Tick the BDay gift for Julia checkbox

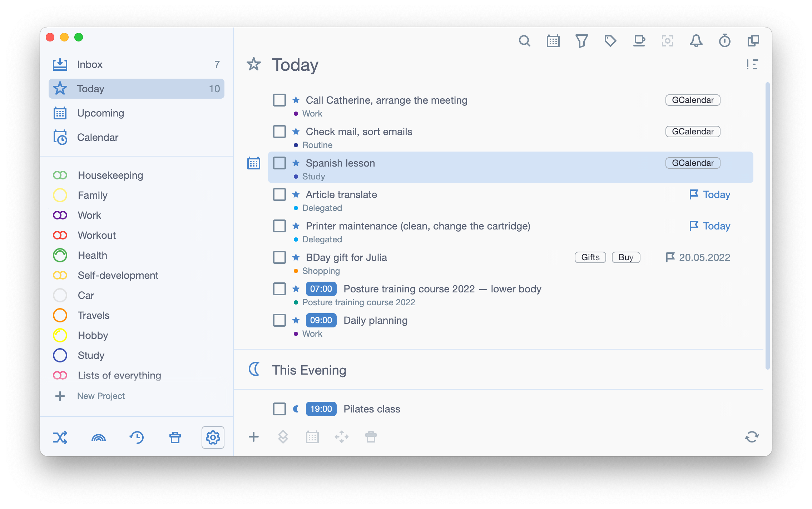[279, 258]
